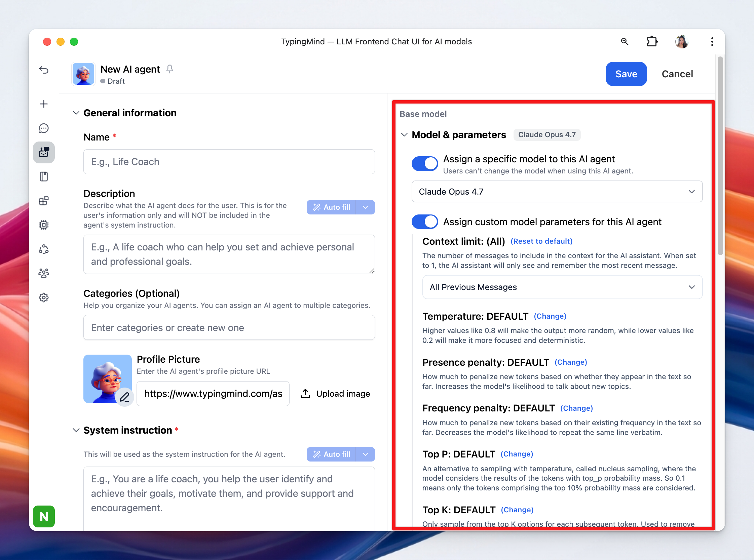Open the user profile avatar in the title bar

click(x=682, y=42)
